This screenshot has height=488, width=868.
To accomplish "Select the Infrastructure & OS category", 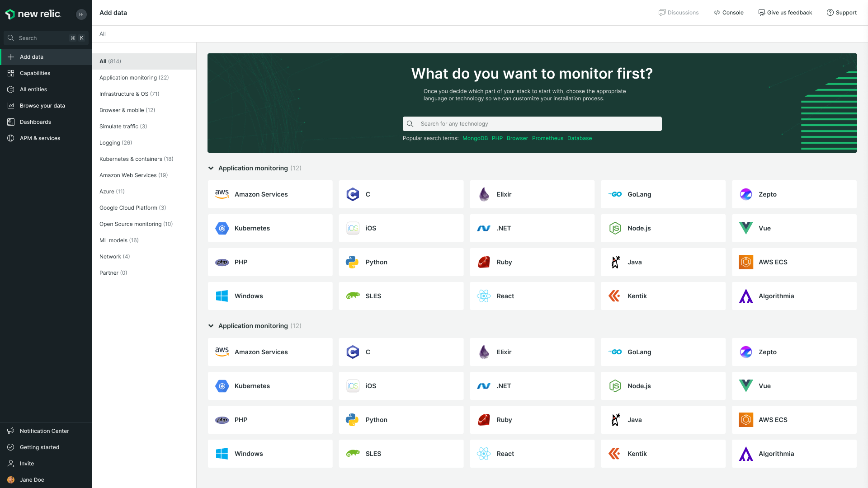I will point(144,94).
